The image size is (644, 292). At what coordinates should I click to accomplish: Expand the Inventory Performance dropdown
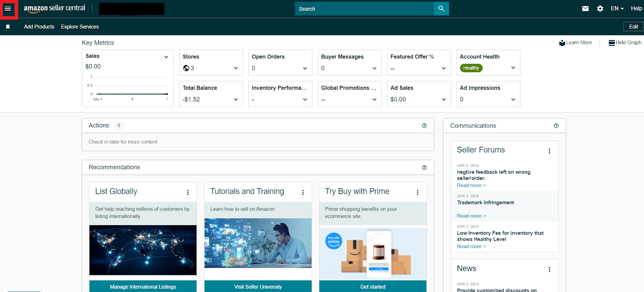coord(305,99)
